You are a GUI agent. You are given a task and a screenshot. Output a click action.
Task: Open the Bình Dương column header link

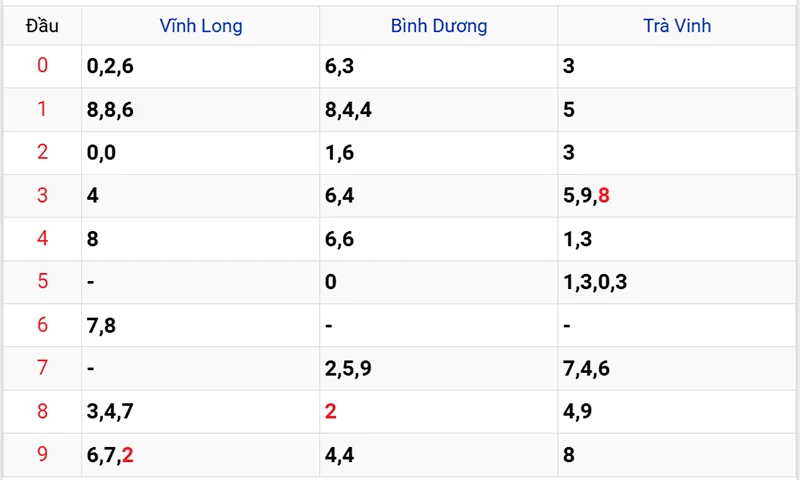click(439, 26)
